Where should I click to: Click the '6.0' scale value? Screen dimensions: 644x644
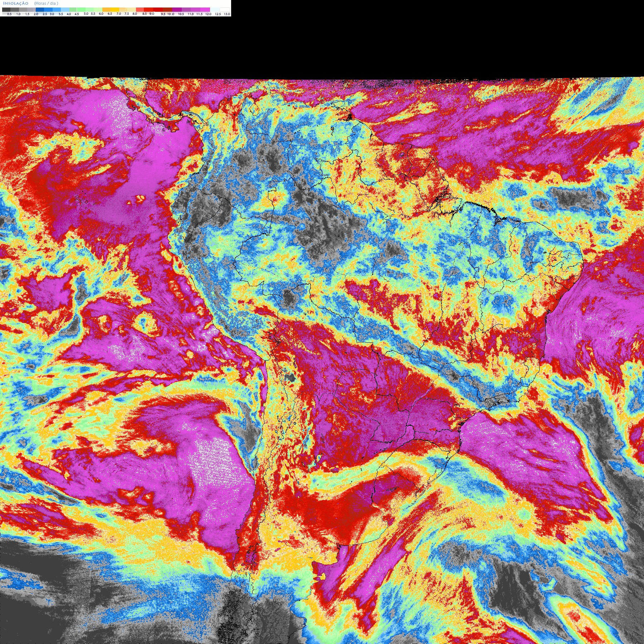(101, 14)
